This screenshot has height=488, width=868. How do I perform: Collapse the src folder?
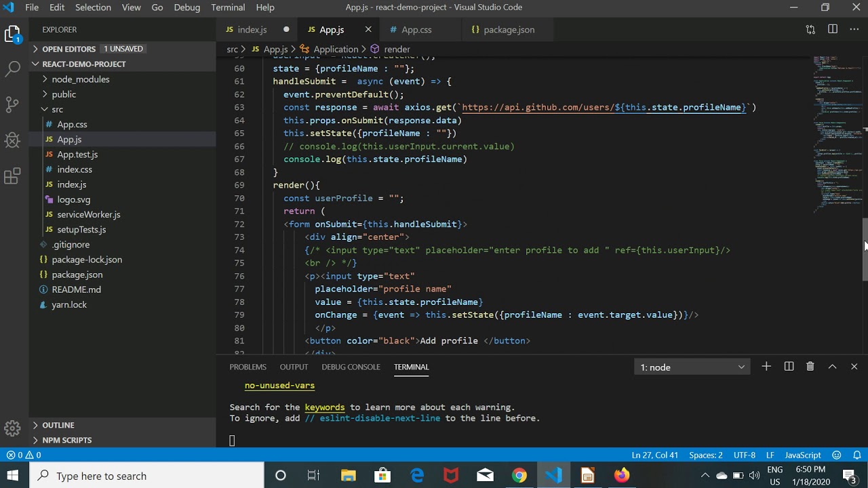(x=57, y=109)
